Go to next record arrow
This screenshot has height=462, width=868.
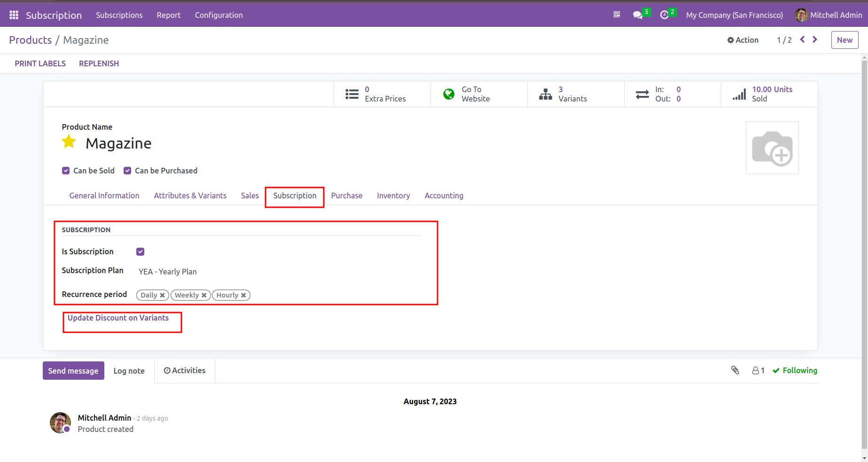click(815, 40)
